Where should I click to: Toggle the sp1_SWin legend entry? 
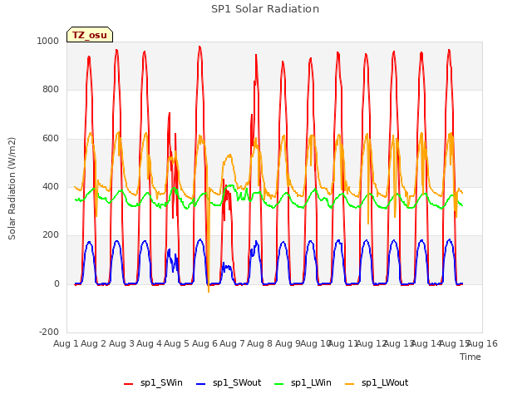153,383
